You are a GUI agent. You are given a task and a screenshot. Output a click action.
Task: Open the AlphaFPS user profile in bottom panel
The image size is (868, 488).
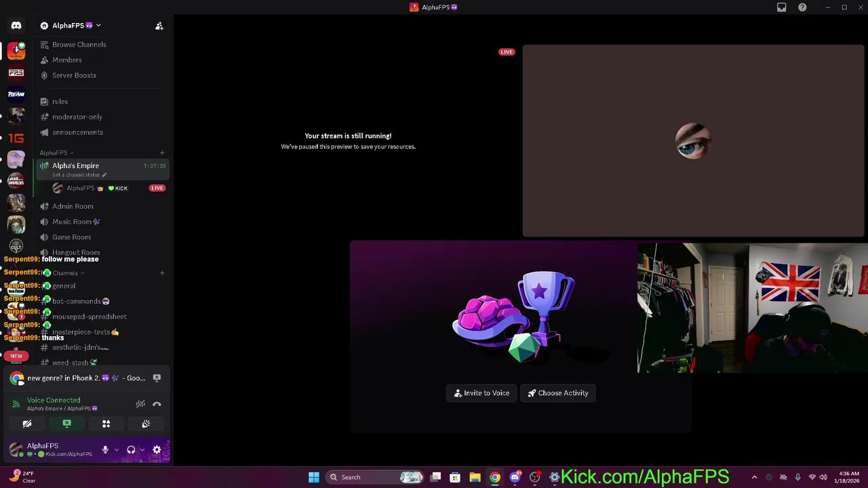pyautogui.click(x=52, y=449)
